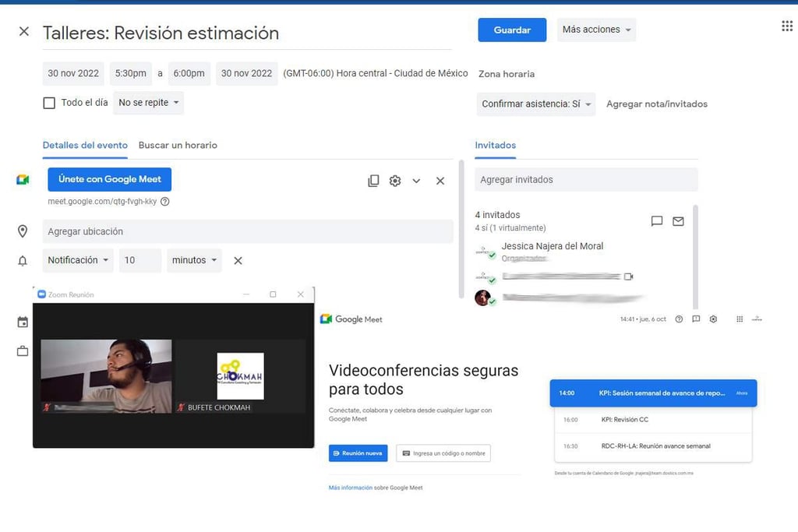Open 16:30 RDC-RH-LA Reunión avance semanal
The width and height of the screenshot is (798, 532).
[x=654, y=446]
